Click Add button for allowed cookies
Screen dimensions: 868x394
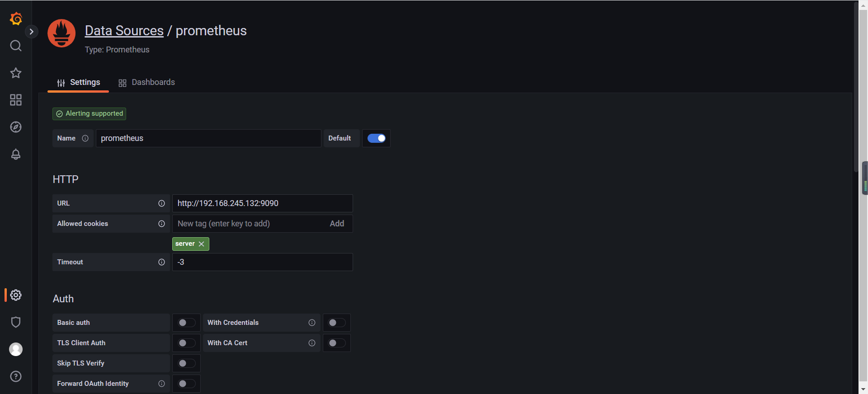tap(337, 224)
